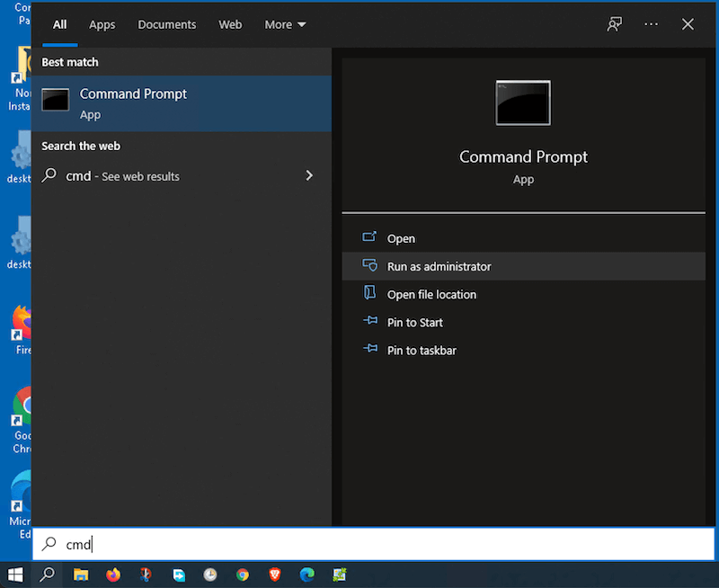Expand the More filter dropdown
Screen dimensions: 719x588
(285, 24)
